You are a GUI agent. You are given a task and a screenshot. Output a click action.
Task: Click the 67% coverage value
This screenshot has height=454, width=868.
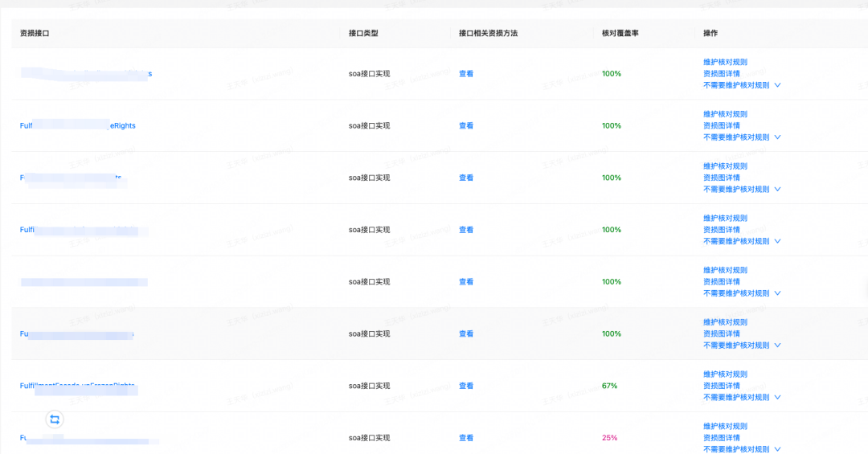[x=609, y=386]
